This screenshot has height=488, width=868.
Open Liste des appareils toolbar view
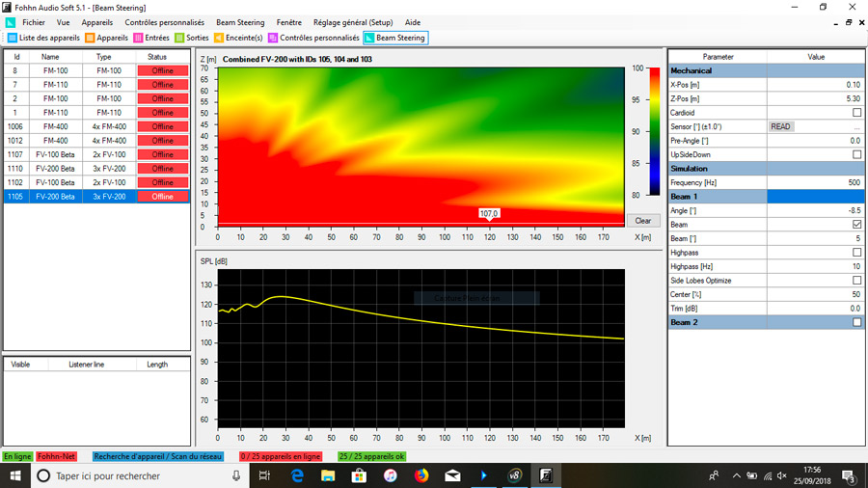[x=43, y=38]
